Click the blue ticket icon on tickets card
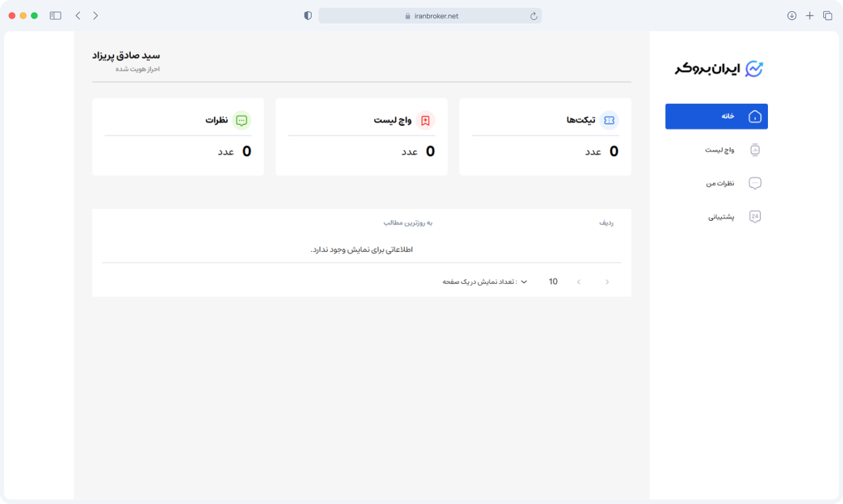Screen dimensions: 843x504 click(609, 121)
